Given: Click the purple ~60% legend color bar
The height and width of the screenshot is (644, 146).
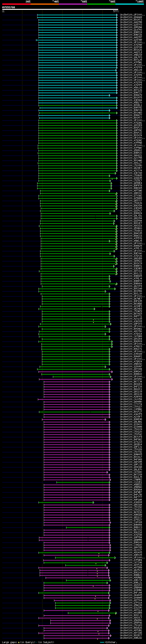Looking at the screenshot, I should [x=73, y=4].
